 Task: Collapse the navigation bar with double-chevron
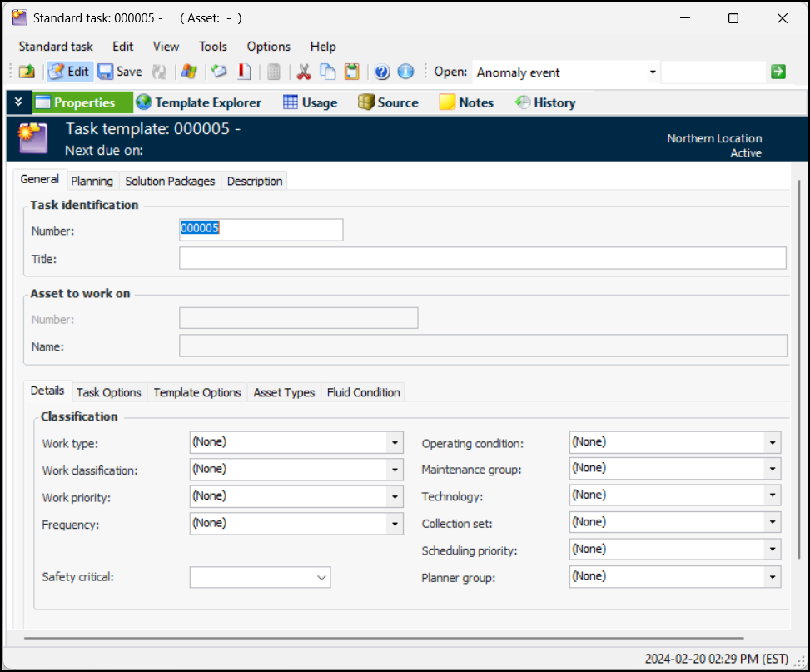point(18,102)
